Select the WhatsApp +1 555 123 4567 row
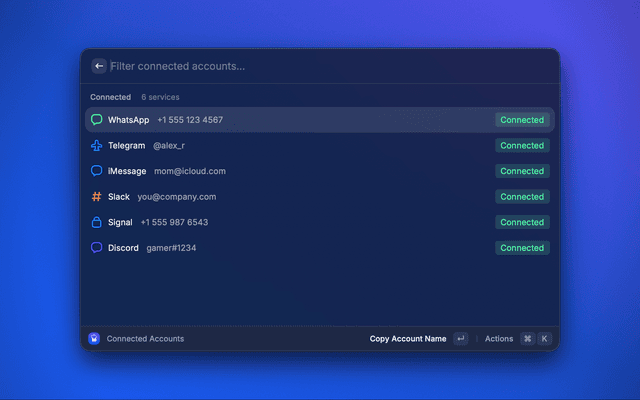This screenshot has height=400, width=640. 300,120
